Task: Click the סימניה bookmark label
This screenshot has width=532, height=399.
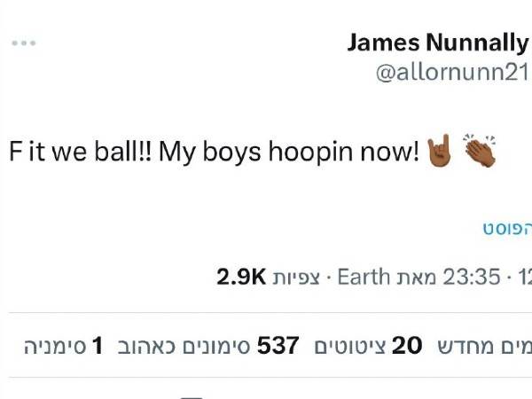Action: point(55,345)
